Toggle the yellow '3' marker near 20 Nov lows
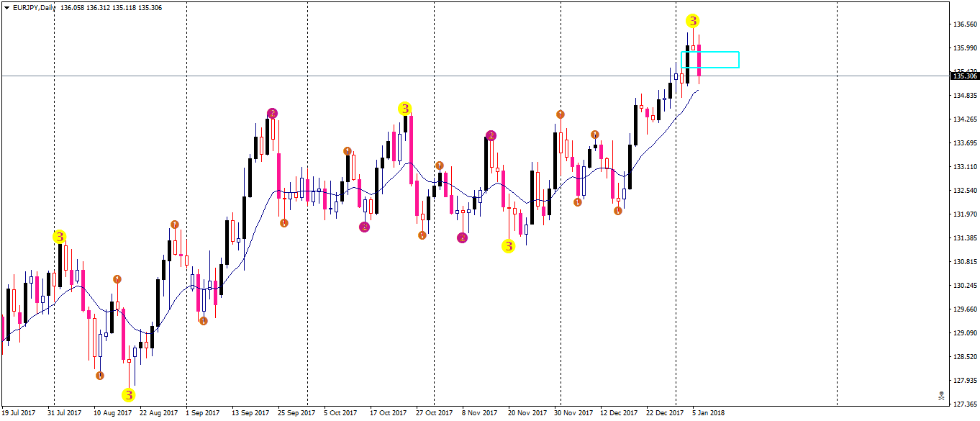 tap(509, 246)
